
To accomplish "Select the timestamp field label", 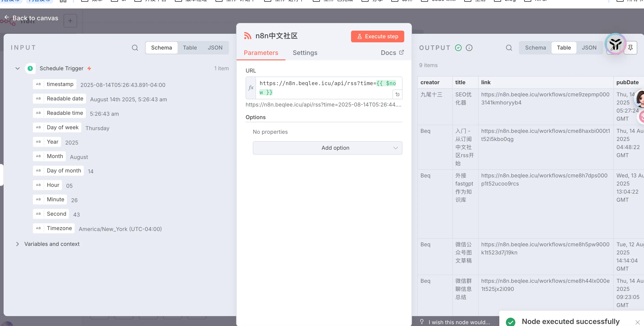I will [60, 84].
